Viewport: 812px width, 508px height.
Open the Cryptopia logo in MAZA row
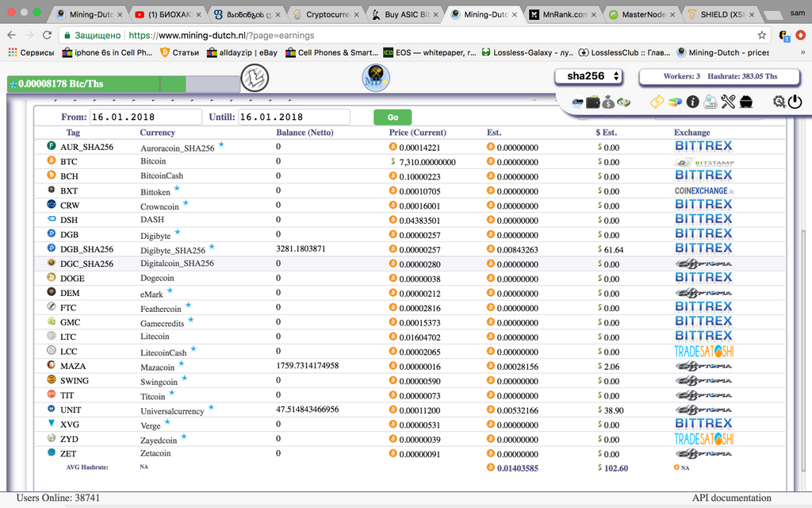pyautogui.click(x=704, y=366)
